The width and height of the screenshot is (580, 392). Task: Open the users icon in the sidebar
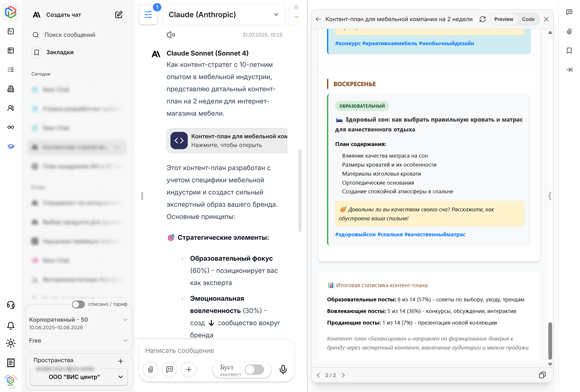click(x=11, y=108)
